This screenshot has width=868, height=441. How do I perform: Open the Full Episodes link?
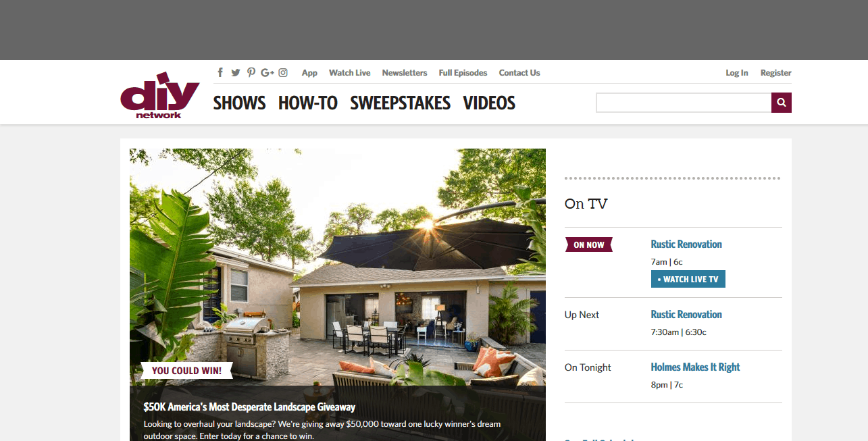[x=463, y=73]
